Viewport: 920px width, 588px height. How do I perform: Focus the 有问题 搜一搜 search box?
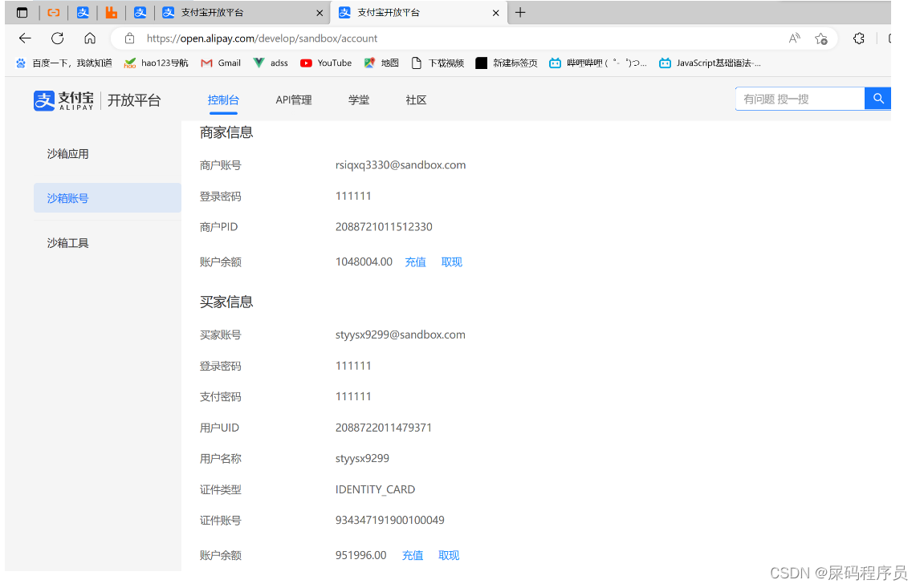click(x=800, y=99)
